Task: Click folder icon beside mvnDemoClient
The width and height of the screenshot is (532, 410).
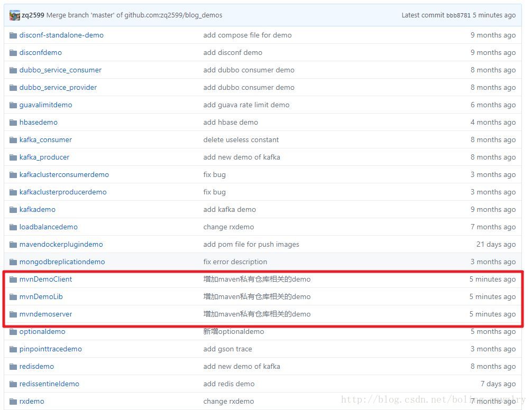Action: (13, 279)
